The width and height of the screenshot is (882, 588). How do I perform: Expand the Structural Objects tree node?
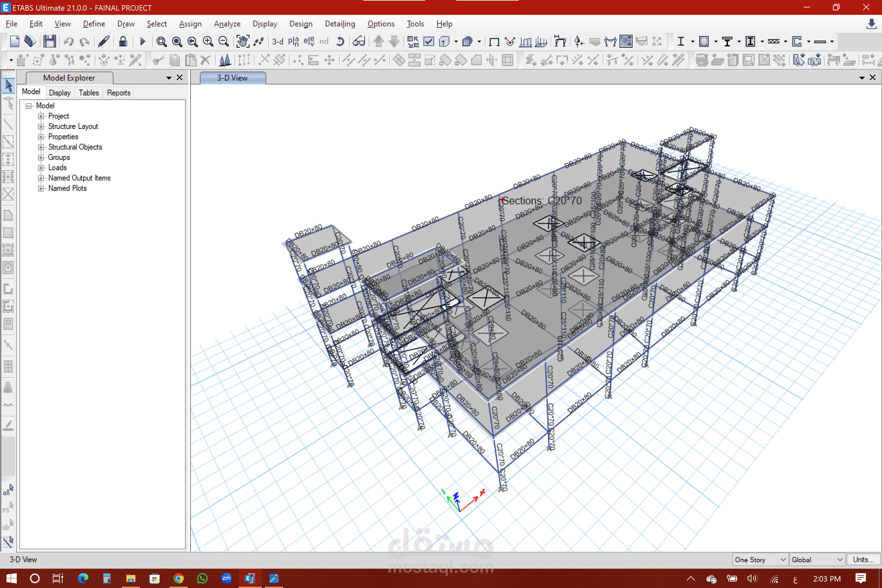(x=41, y=147)
